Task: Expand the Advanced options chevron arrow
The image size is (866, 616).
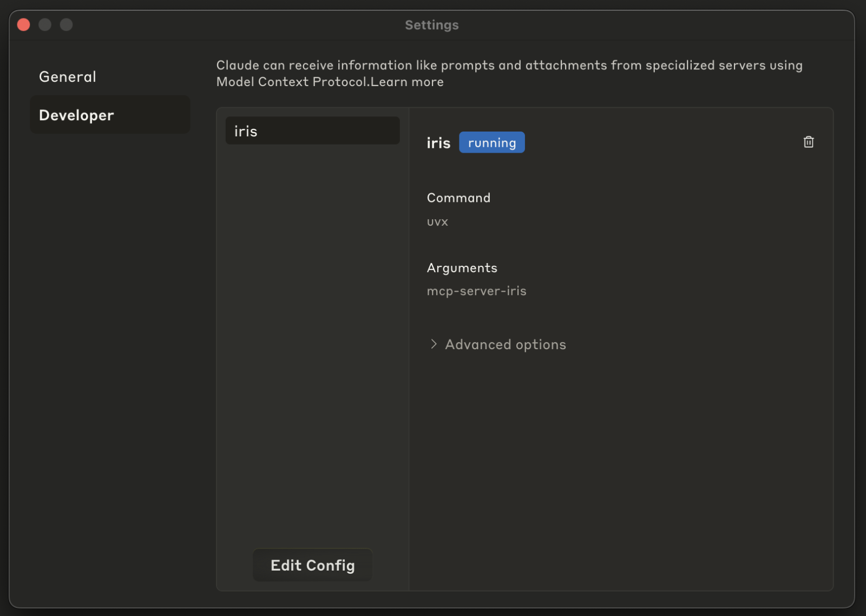Action: (434, 344)
